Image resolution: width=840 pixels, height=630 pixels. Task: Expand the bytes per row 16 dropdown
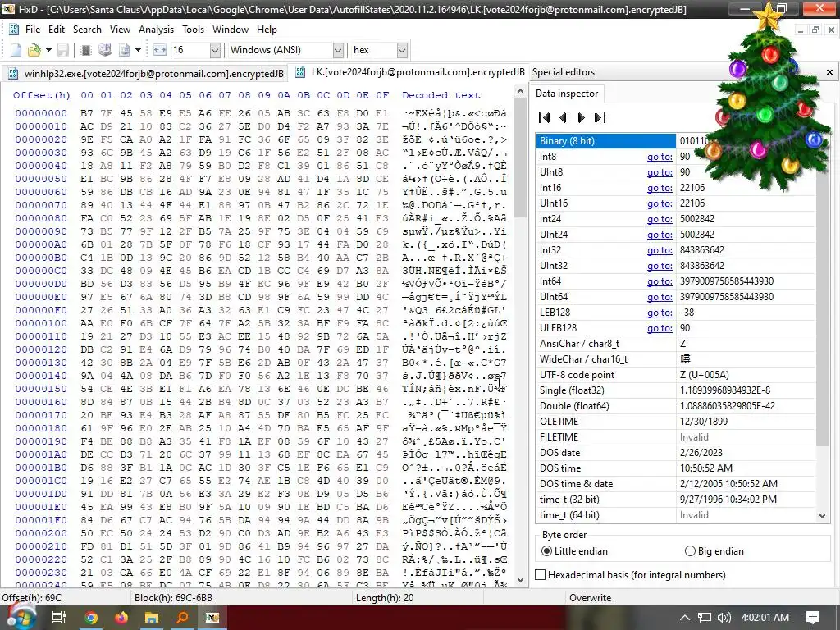pos(215,50)
